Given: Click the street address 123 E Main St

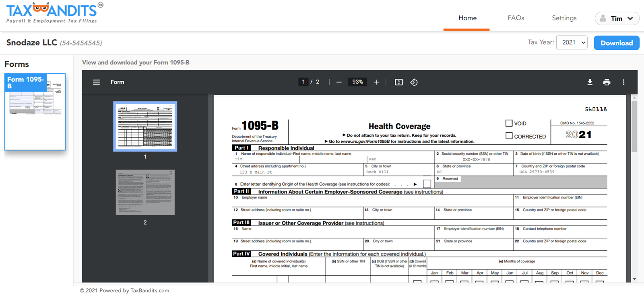Looking at the screenshot, I should (256, 172).
